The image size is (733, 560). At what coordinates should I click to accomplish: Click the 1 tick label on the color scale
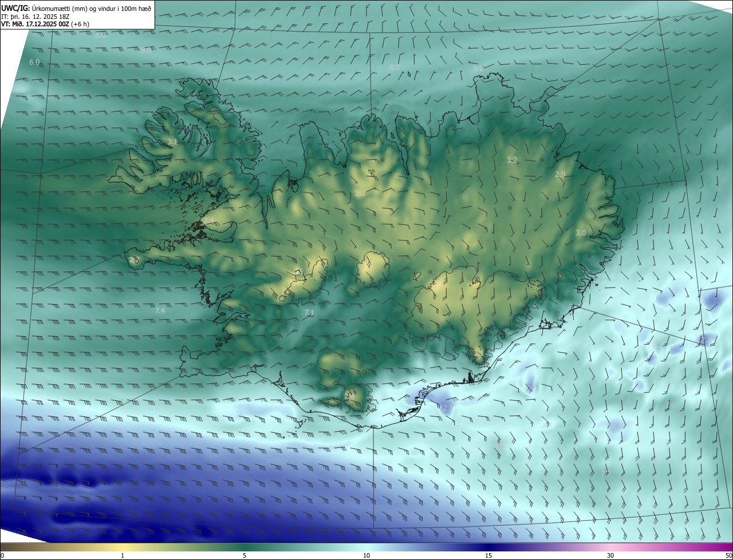coord(123,555)
